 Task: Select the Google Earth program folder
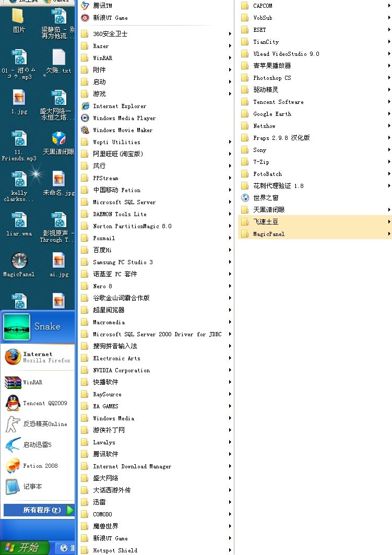(x=272, y=114)
